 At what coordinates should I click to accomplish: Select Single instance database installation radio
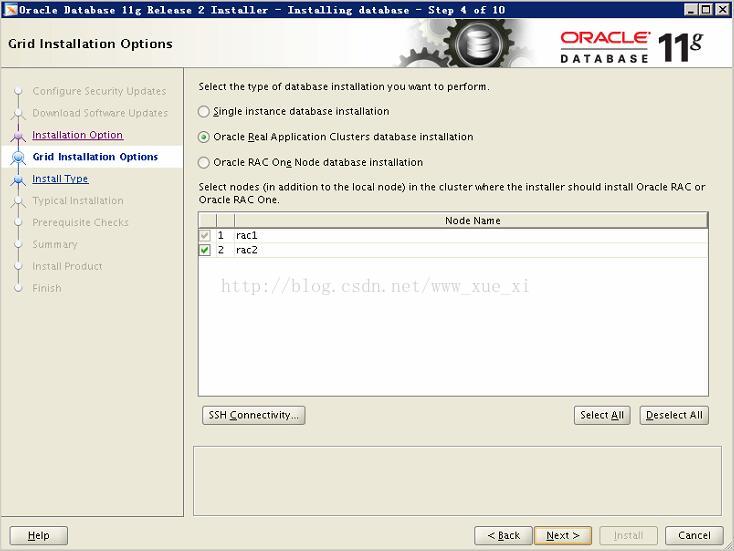[x=204, y=111]
